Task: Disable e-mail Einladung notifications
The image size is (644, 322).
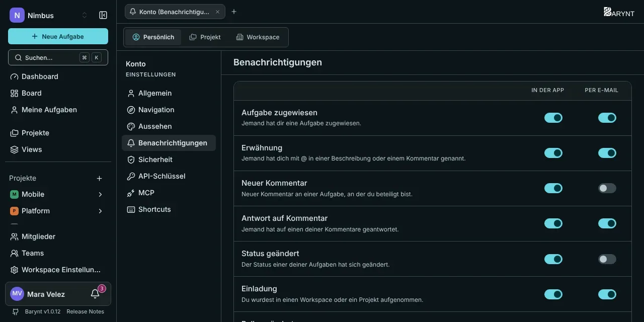Action: click(607, 294)
